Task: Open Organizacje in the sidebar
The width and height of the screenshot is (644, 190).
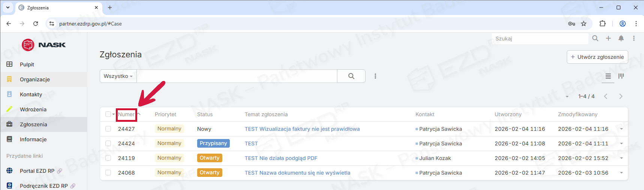Action: pos(35,79)
